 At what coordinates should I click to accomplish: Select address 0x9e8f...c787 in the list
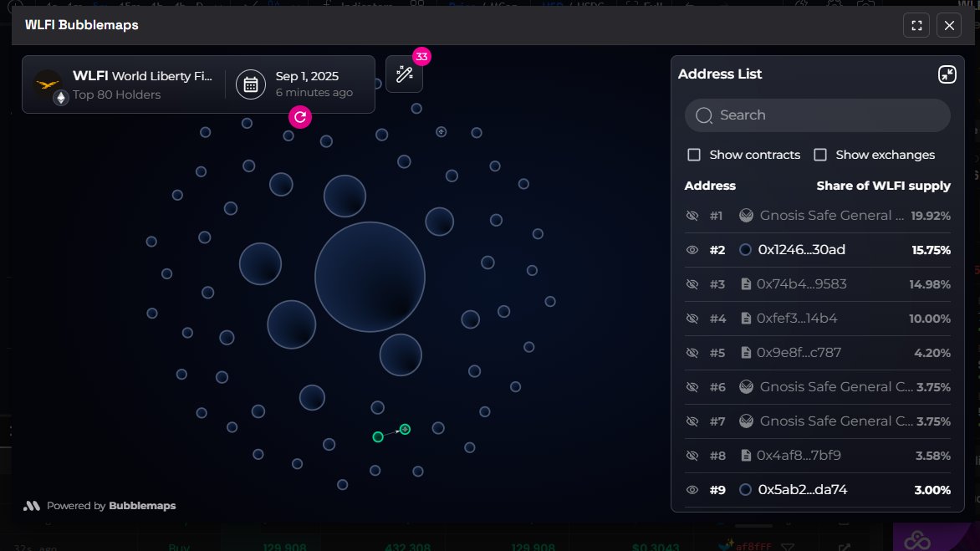(799, 353)
